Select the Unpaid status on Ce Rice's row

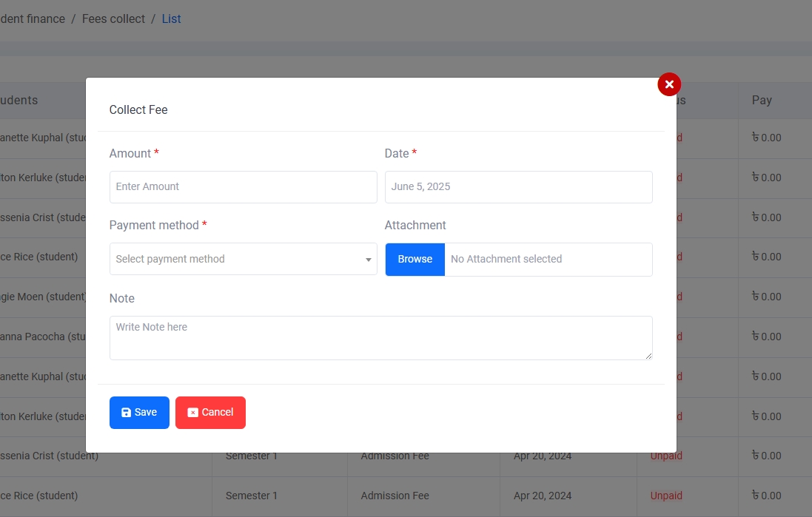665,496
